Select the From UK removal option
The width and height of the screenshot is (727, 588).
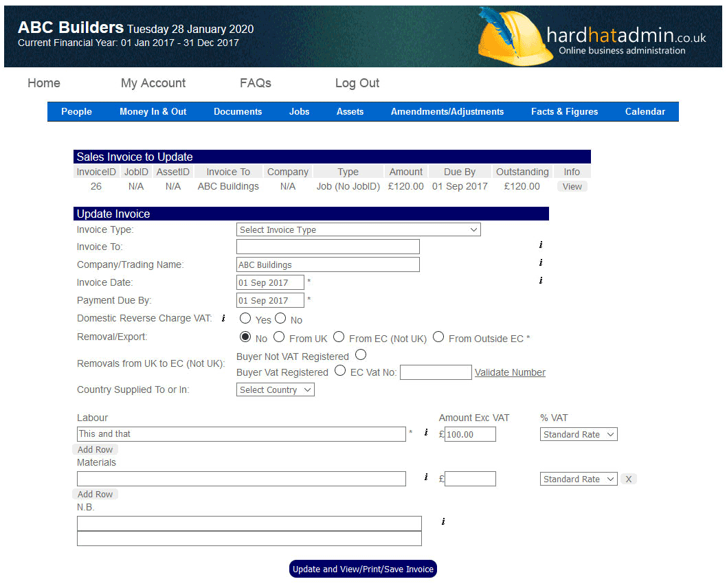[279, 337]
